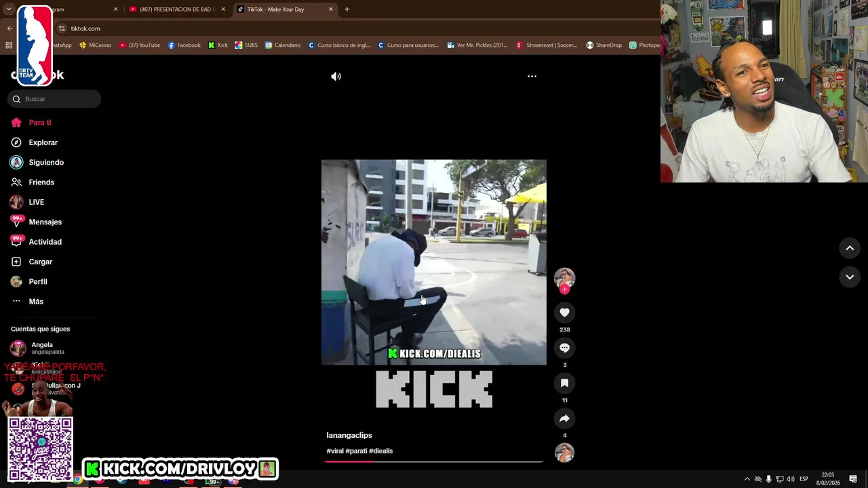Open the Para ti feed

(40, 123)
